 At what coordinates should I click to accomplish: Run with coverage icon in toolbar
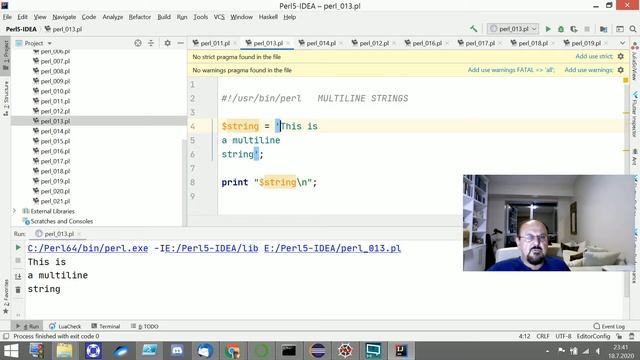(574, 29)
